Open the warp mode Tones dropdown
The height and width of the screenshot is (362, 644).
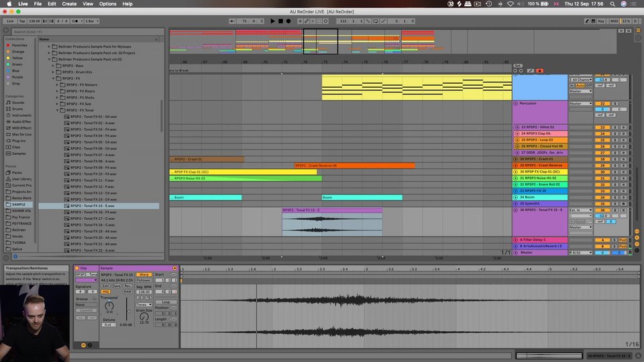[144, 304]
